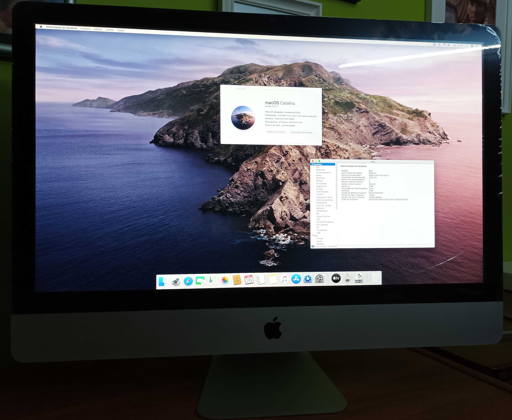Open System Preferences gear in Dock
The image size is (512, 420).
319,279
